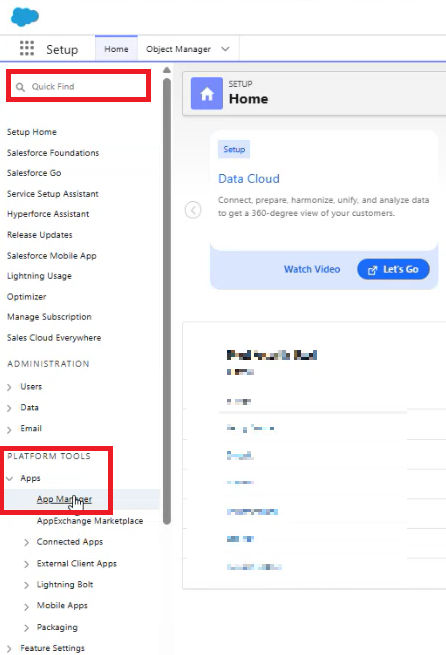
Task: Click the Lightning Bolt label
Action: click(65, 584)
